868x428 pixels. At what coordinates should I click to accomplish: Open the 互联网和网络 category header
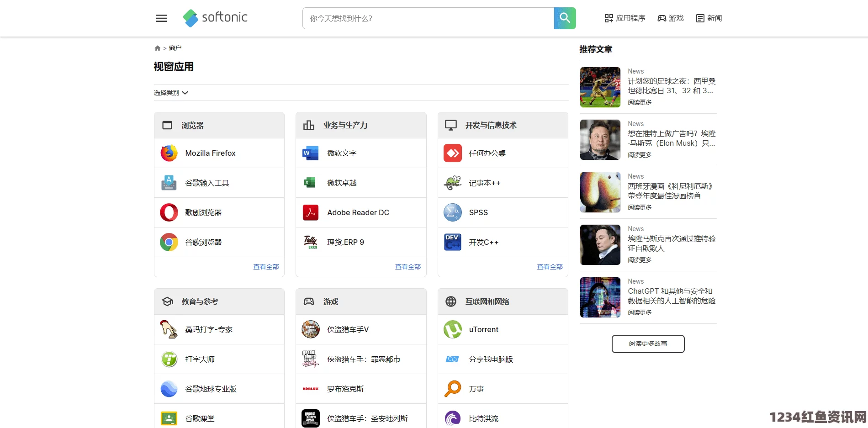[x=503, y=301]
